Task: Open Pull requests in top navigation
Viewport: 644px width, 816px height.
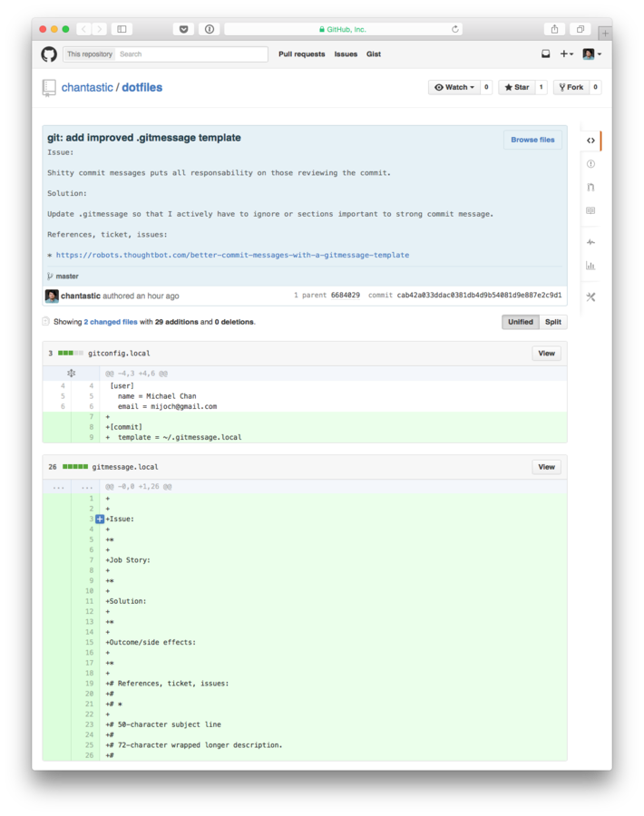Action: pos(301,54)
